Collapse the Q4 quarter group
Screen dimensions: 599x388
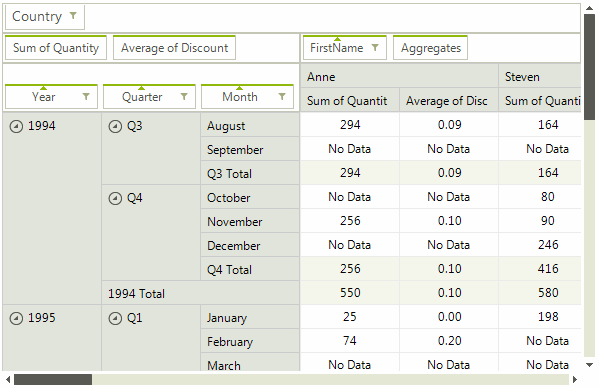pos(115,198)
